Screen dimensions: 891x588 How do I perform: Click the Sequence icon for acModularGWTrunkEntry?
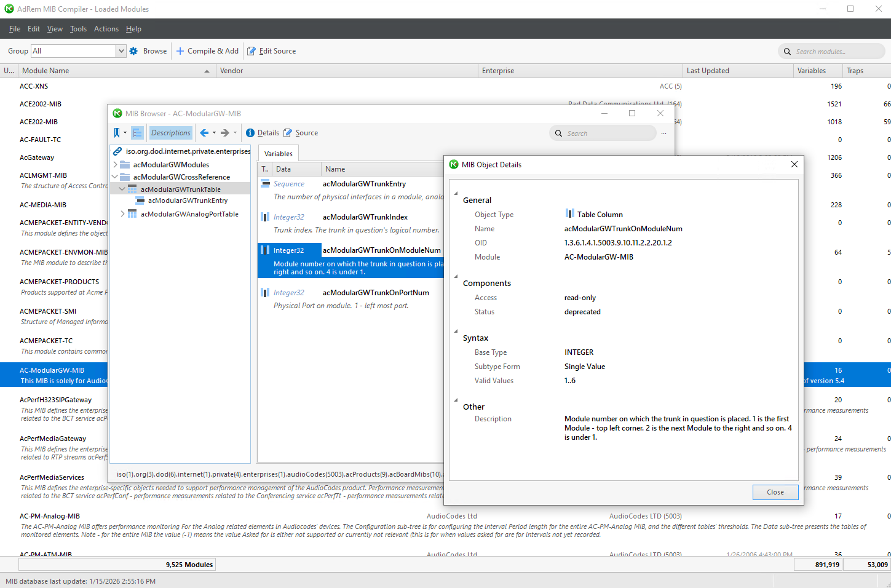pyautogui.click(x=265, y=183)
